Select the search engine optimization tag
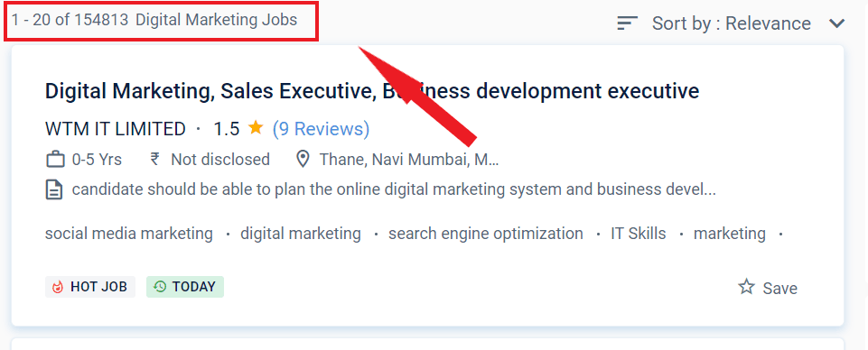868x350 pixels. pyautogui.click(x=485, y=234)
